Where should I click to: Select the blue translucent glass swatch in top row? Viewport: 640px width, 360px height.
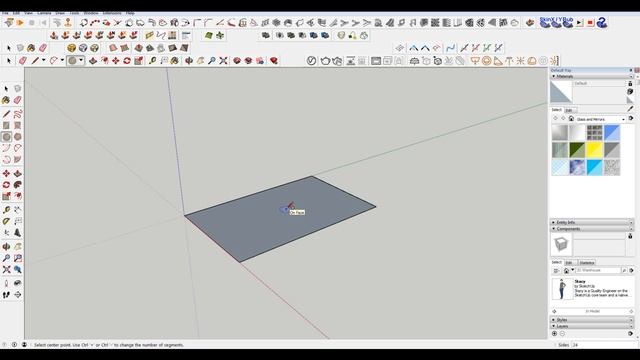pos(612,133)
